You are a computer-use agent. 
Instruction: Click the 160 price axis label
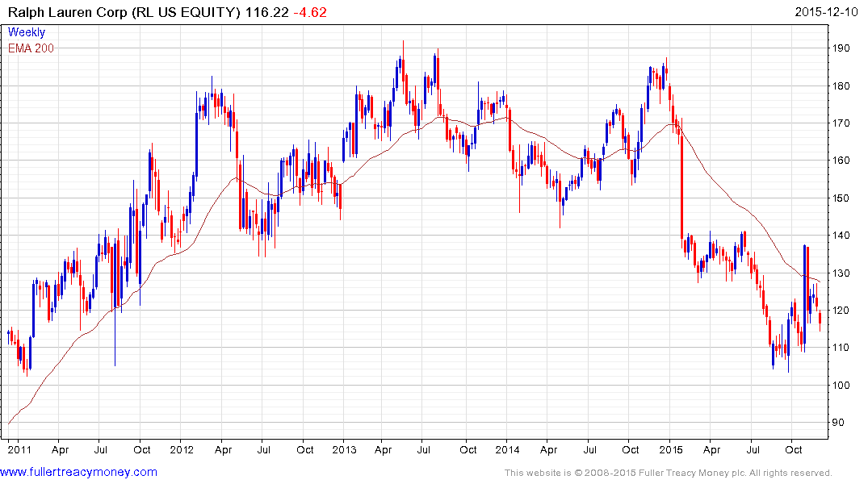[841, 161]
